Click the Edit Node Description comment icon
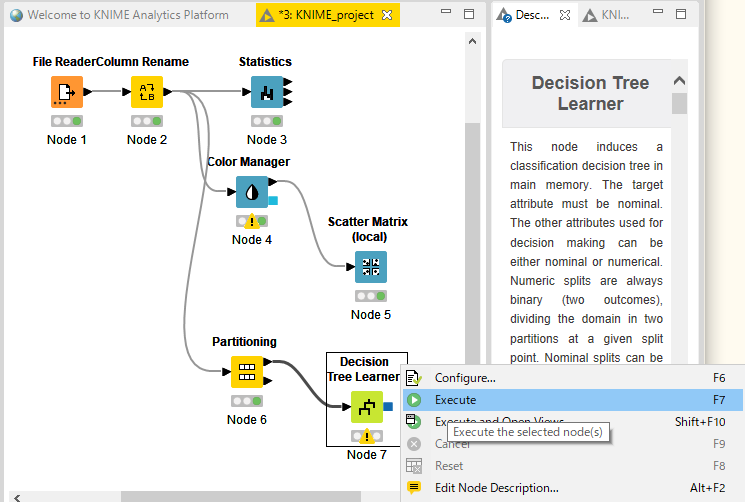Screen dimensions: 745x502 click(x=414, y=487)
